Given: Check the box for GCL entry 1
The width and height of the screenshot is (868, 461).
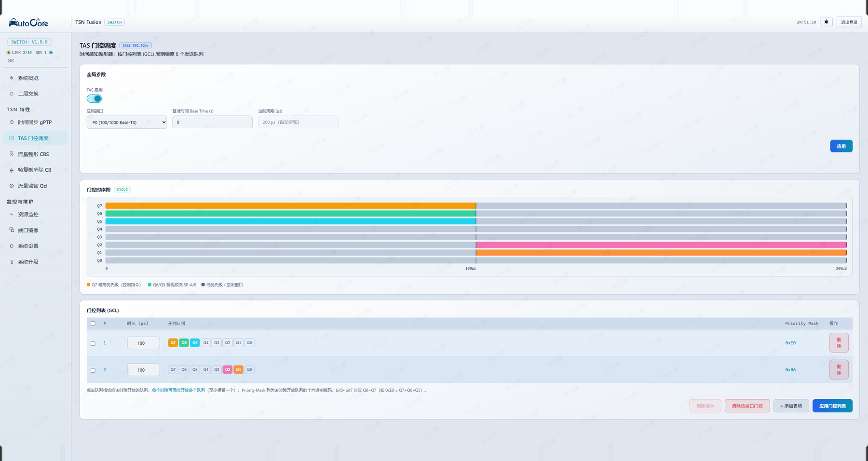Looking at the screenshot, I should (93, 343).
